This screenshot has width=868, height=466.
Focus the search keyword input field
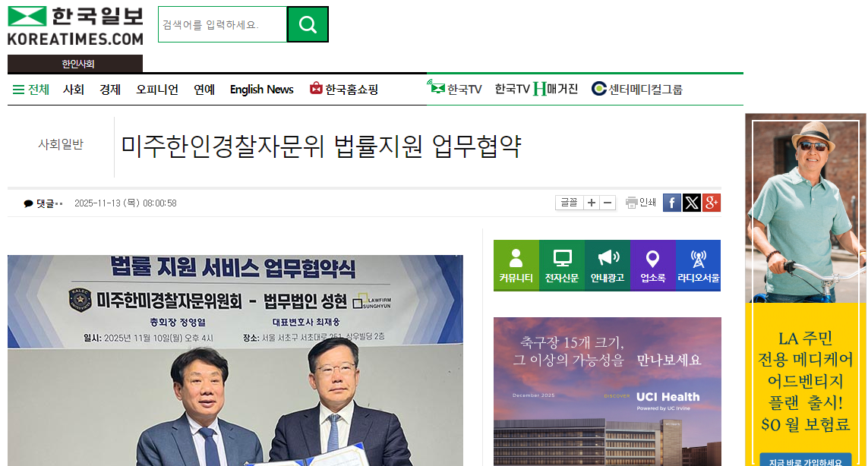coord(223,24)
